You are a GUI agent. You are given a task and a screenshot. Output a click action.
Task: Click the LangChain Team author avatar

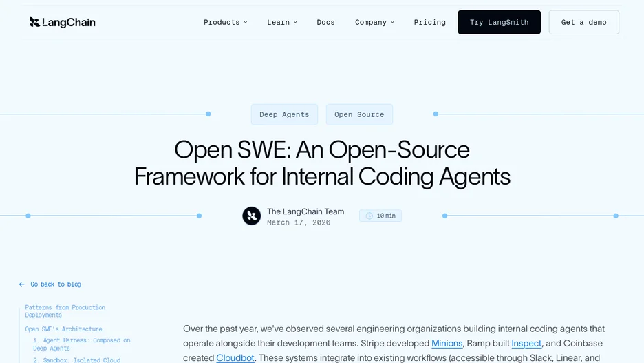tap(251, 216)
